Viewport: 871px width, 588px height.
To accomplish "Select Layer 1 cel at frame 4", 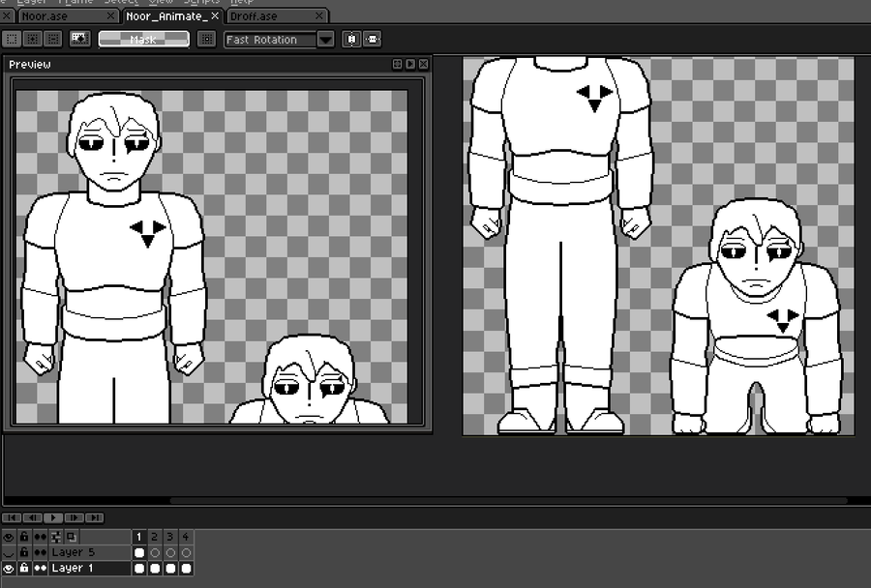I will [x=186, y=568].
